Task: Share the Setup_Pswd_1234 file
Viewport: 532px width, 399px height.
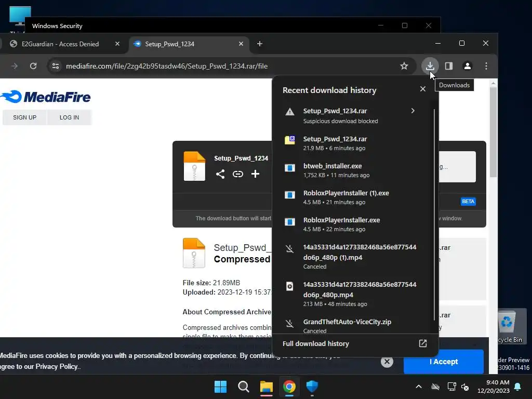Action: [220, 174]
